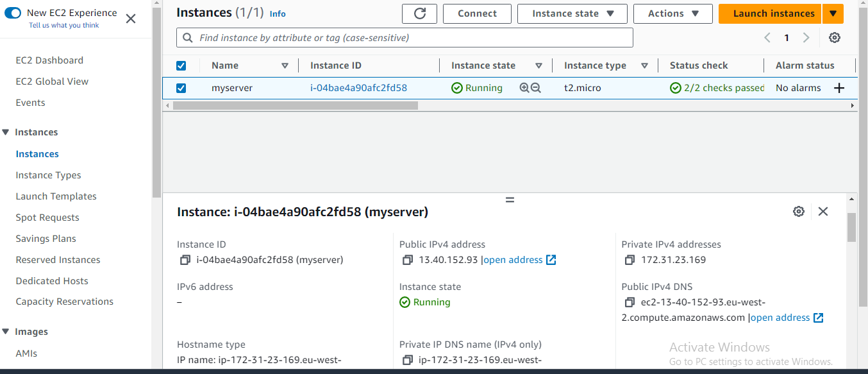Click the Alarm status column header

click(805, 65)
